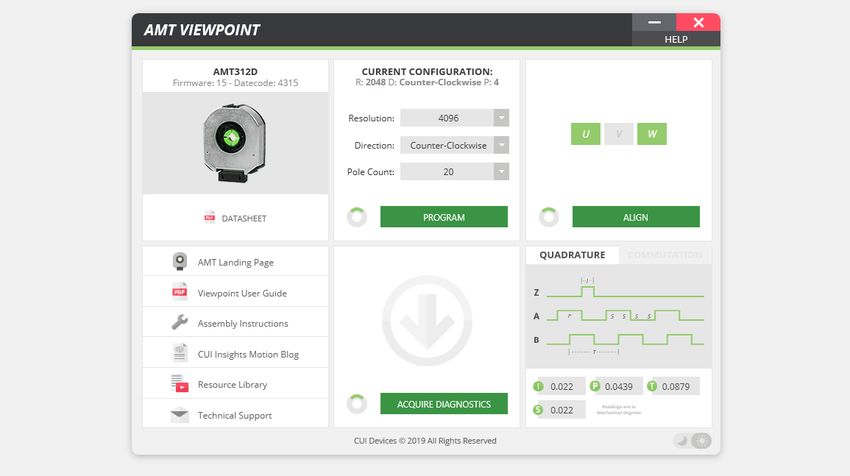The image size is (850, 476).
Task: Click the CUI Devices copyright text
Action: pos(425,441)
